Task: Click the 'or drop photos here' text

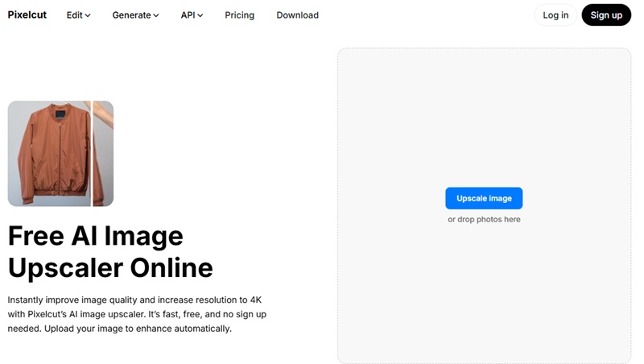Action: coord(484,219)
